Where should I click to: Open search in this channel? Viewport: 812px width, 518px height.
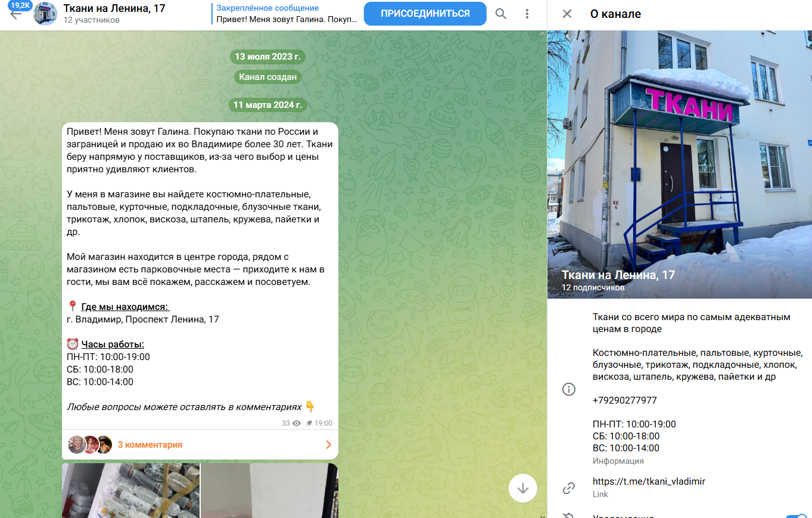tap(501, 14)
